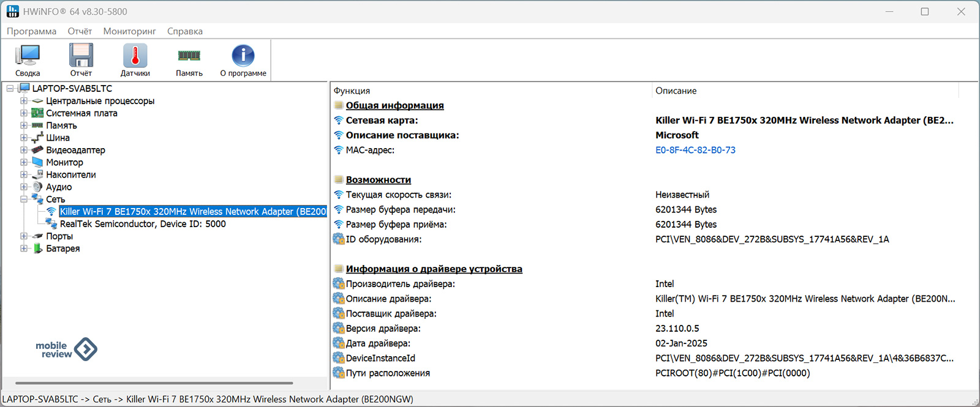Expand the Центральные процессоры tree node
Viewport: 980px width, 407px height.
point(24,101)
